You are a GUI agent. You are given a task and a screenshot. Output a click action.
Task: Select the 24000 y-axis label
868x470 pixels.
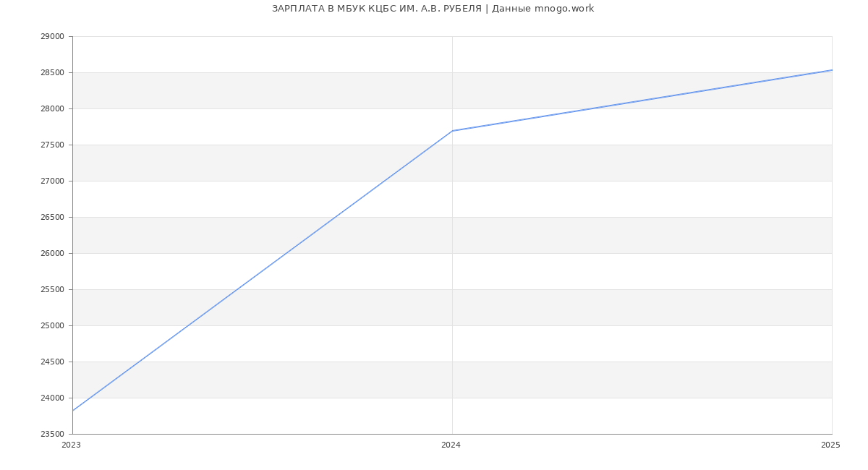point(52,398)
